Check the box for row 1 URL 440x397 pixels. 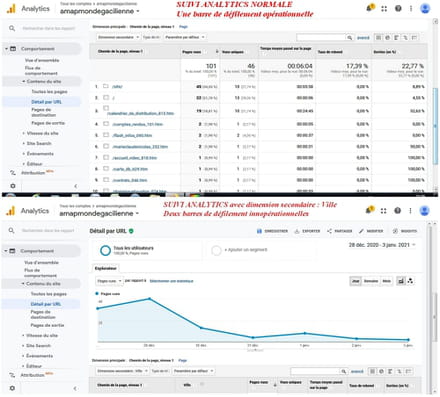click(106, 86)
